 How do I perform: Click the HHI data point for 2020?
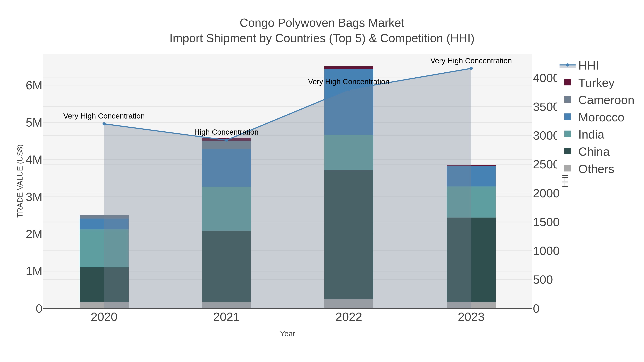pos(104,124)
